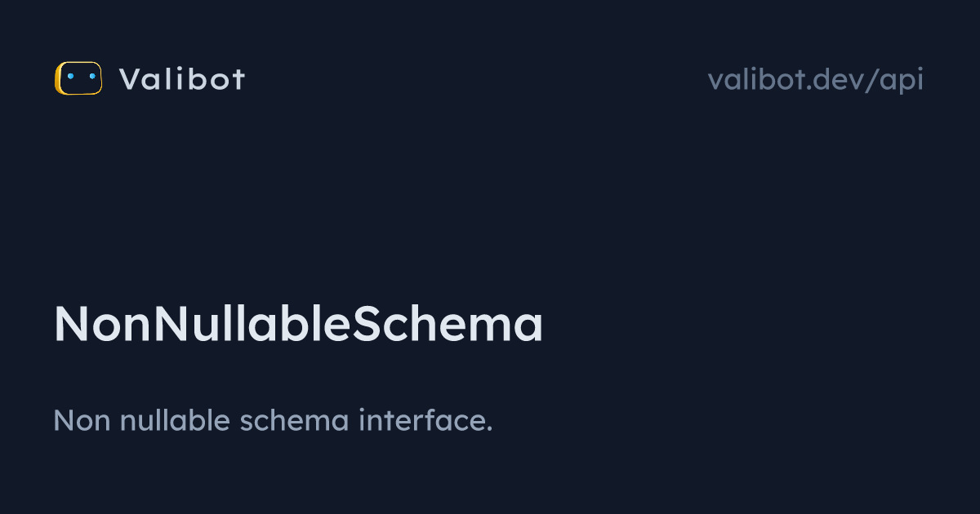Screen dimensions: 980x514
Task: Click the letter 'V' in Valibot wordmark
Action: tap(129, 79)
